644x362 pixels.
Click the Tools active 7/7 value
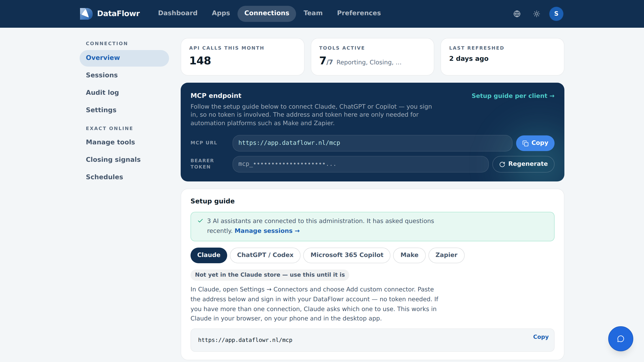point(326,61)
